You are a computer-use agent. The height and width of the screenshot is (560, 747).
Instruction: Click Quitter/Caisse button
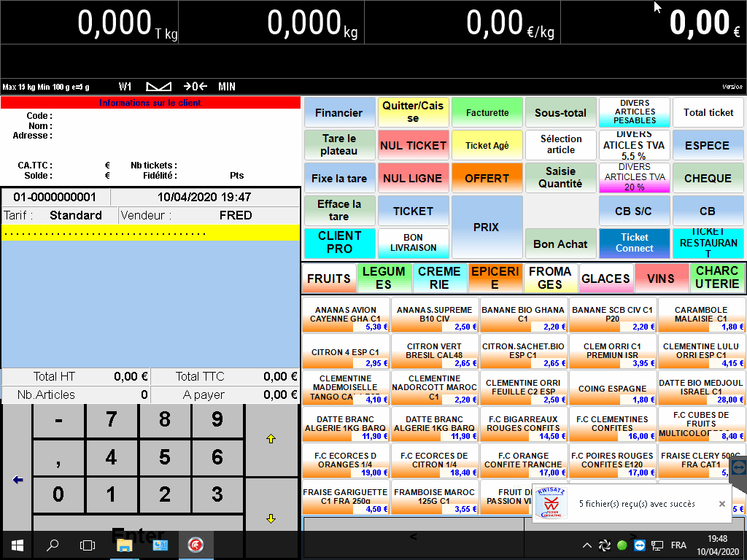point(413,113)
